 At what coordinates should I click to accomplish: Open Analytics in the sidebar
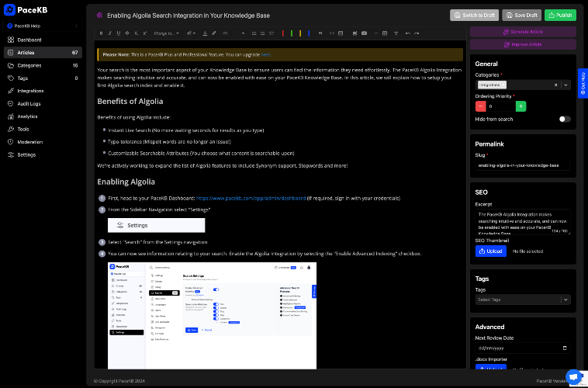(43, 116)
